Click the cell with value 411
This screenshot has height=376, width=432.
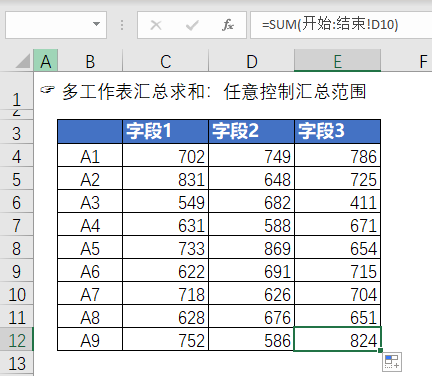(338, 201)
